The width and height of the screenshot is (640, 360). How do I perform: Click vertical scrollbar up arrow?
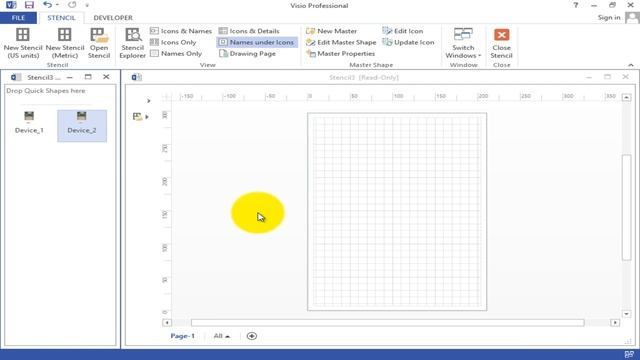tap(627, 98)
